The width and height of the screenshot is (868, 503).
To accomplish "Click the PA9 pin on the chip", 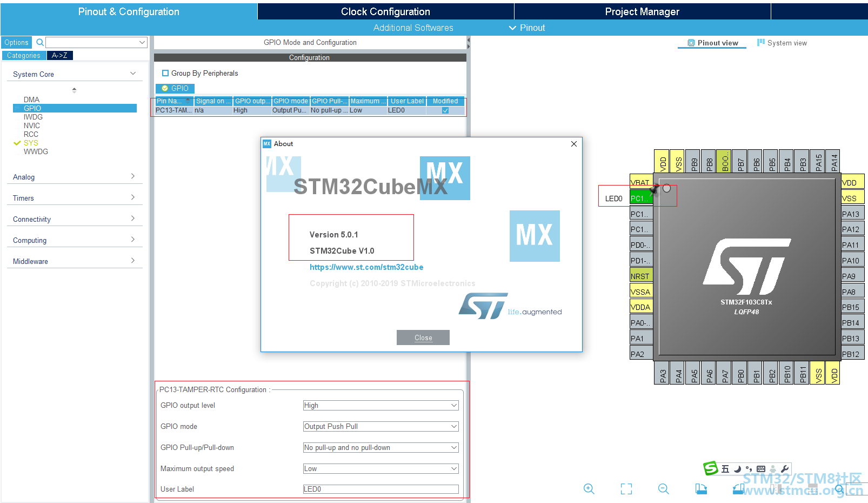I will point(853,276).
